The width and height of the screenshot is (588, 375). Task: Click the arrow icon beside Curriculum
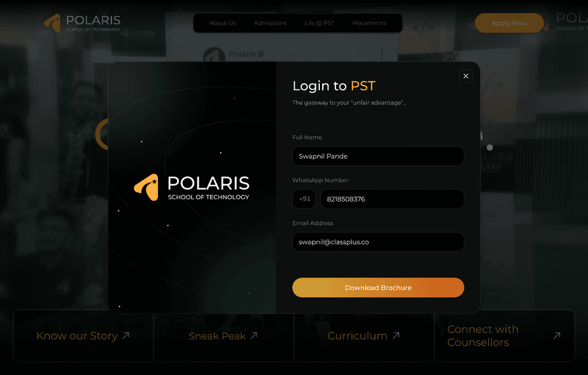396,335
